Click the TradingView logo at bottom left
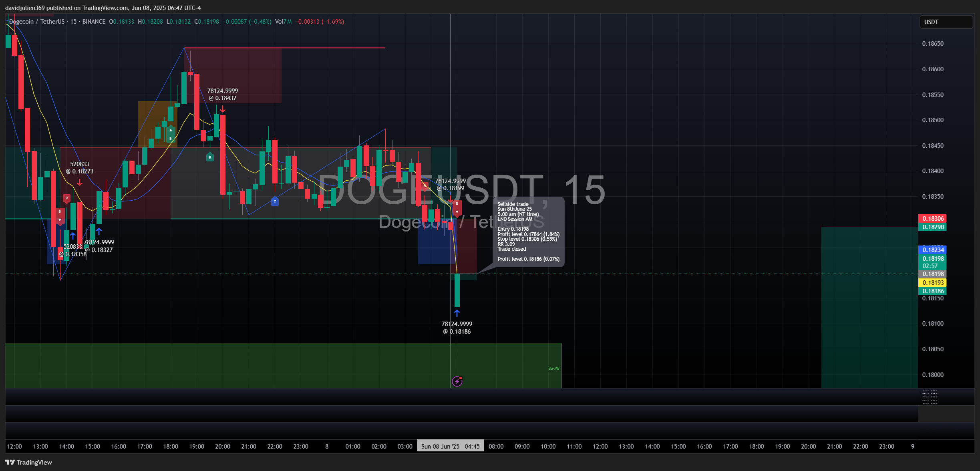 click(x=28, y=462)
